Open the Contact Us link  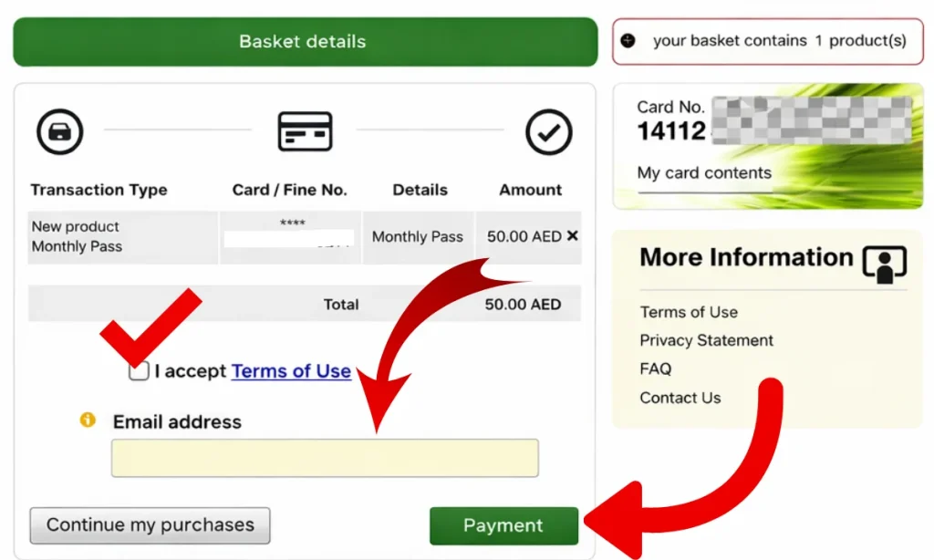point(680,398)
